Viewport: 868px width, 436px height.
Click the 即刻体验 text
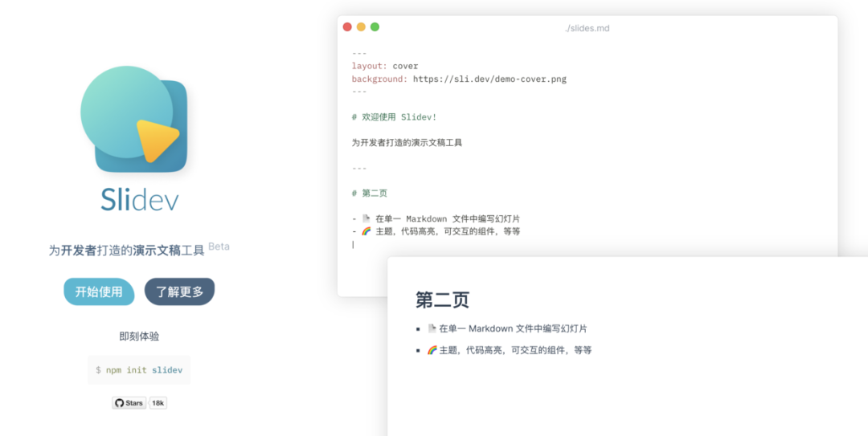[x=140, y=336]
